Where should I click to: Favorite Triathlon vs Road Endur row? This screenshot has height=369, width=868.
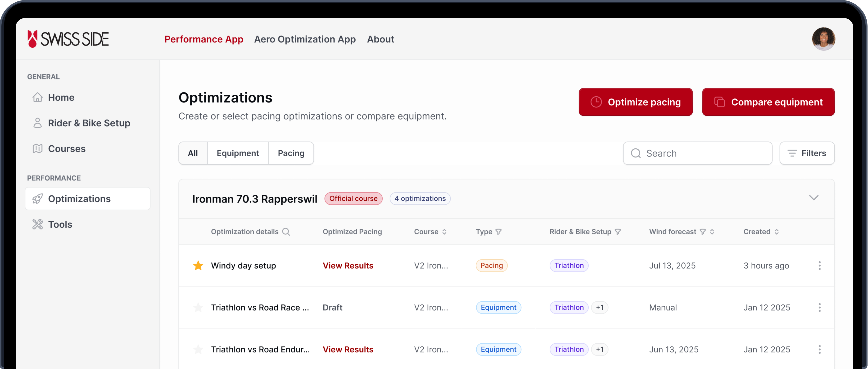click(198, 349)
